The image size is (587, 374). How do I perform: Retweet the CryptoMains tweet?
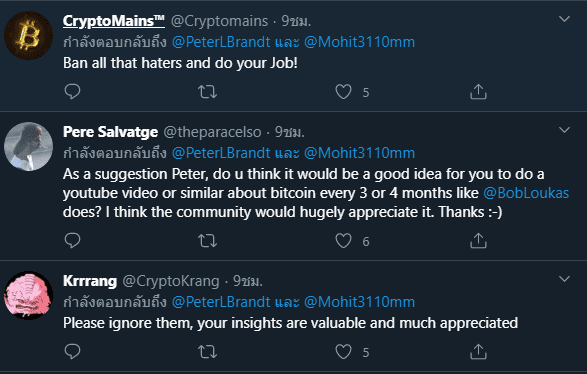[x=207, y=92]
